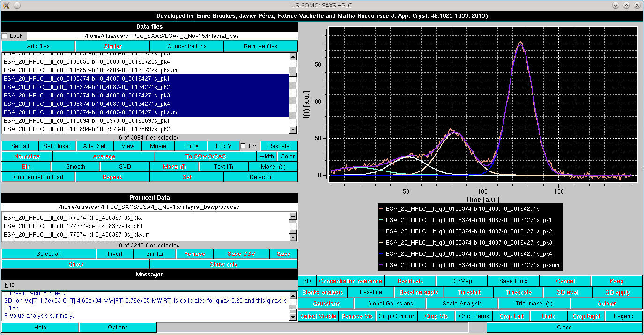
Task: Select file 3973-0_00165697s_pk1 in Data files
Action: (145, 121)
